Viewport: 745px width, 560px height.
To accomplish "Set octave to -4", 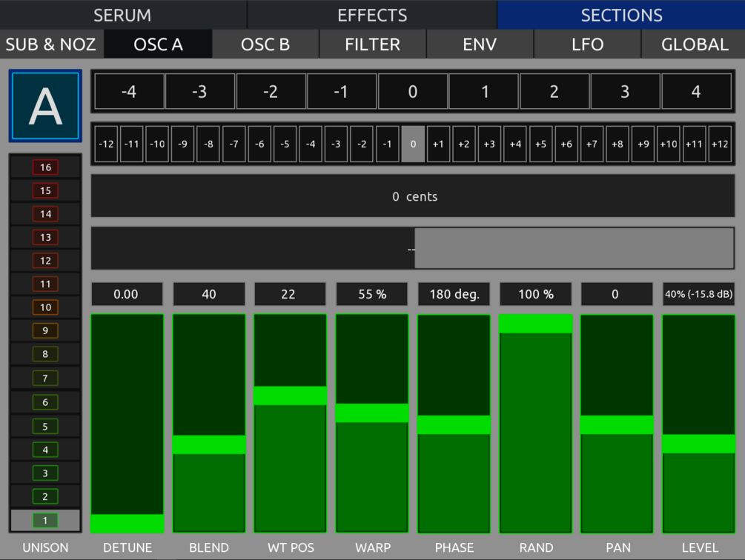I will tap(129, 91).
